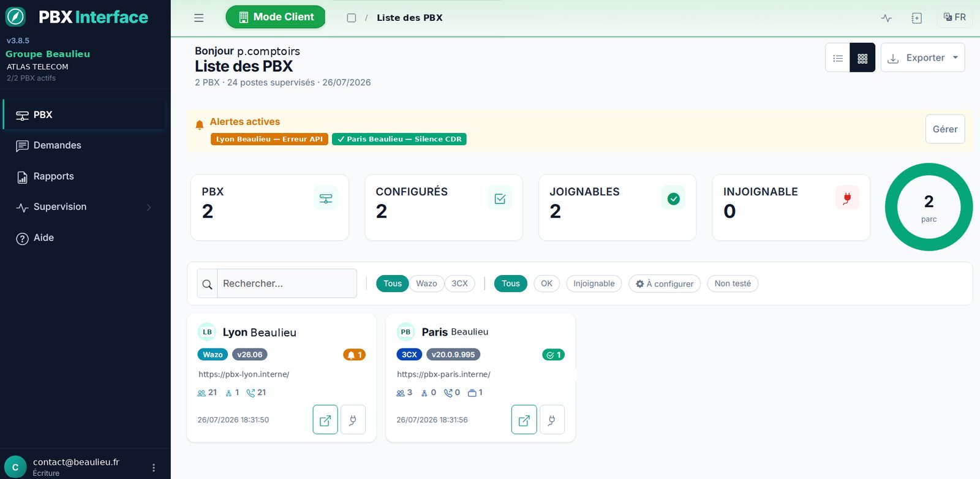Click the Injoignable red plug icon
The height and width of the screenshot is (479, 980).
tap(847, 198)
